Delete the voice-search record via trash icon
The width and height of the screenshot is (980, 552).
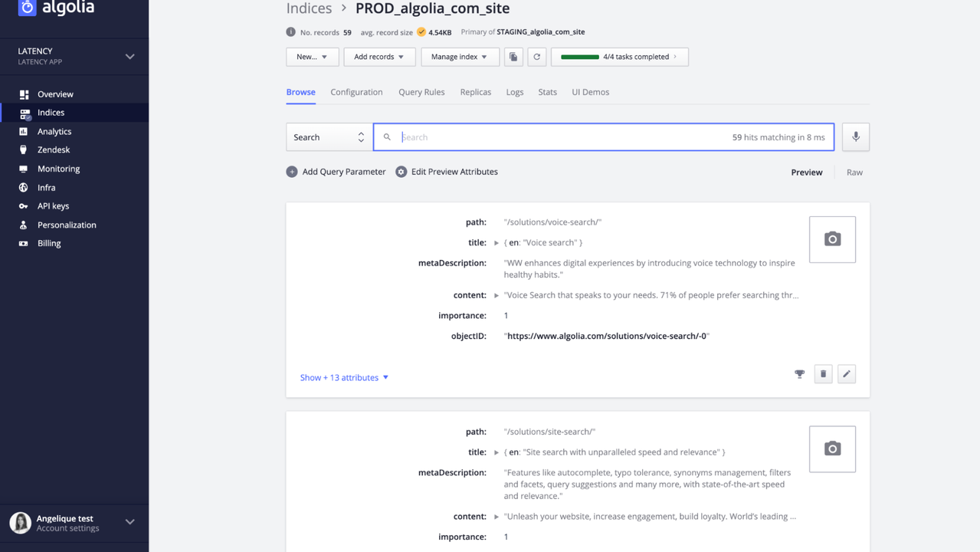tap(823, 374)
